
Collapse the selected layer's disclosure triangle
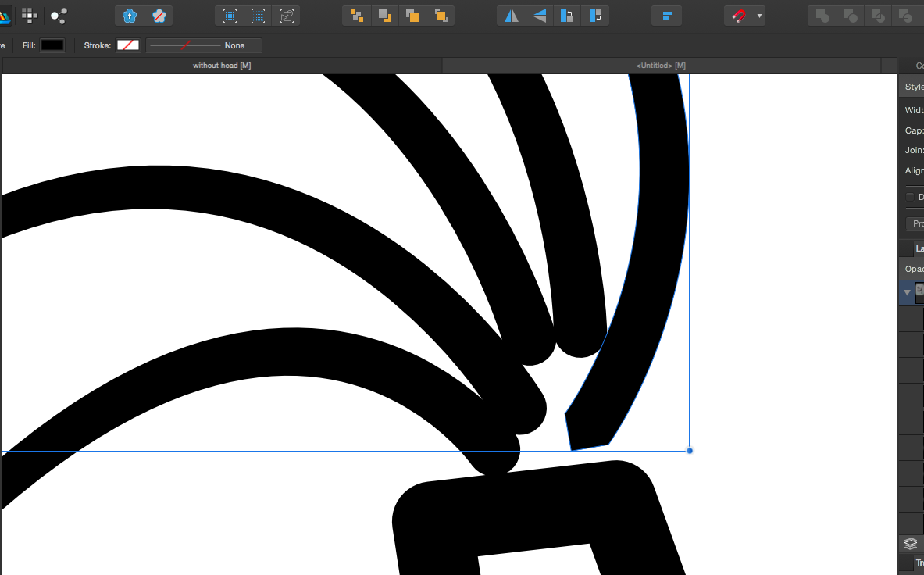(x=907, y=293)
